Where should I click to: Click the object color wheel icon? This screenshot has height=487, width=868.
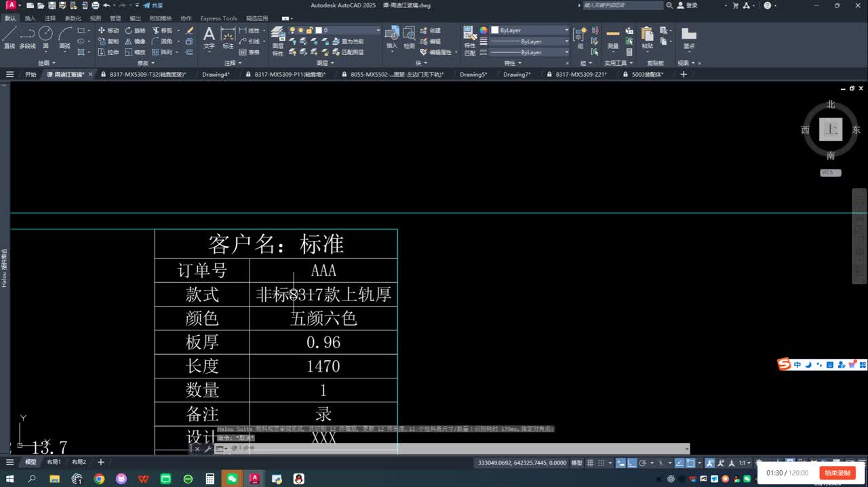click(x=484, y=31)
